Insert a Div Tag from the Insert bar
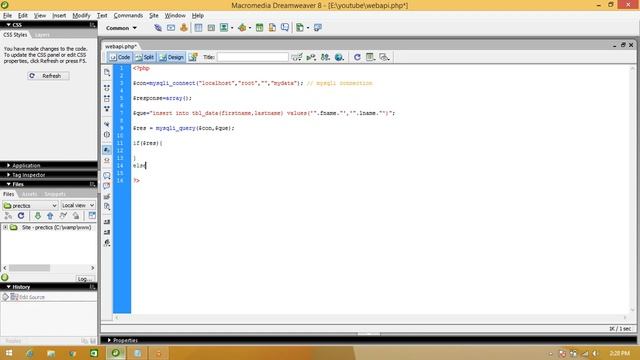 [211, 28]
